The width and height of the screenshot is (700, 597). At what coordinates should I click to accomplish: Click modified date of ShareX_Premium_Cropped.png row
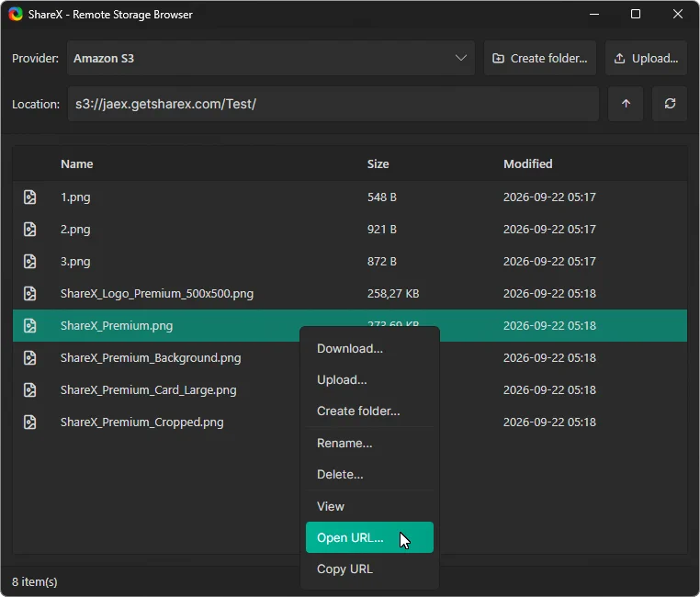[549, 422]
